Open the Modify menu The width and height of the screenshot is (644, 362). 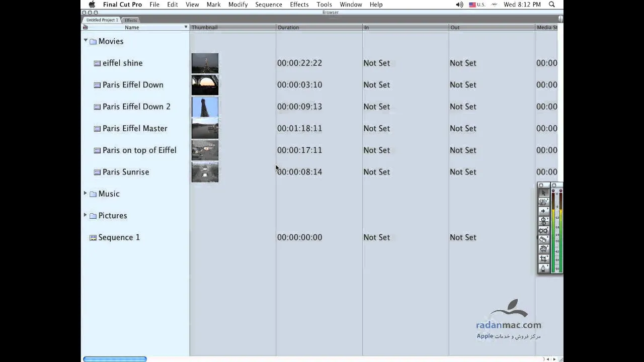pyautogui.click(x=238, y=5)
